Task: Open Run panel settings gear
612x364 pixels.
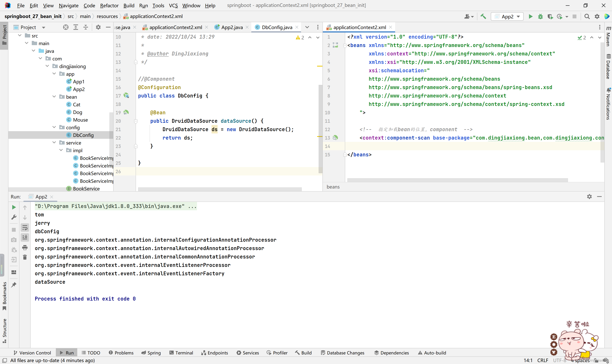Action: (x=589, y=197)
